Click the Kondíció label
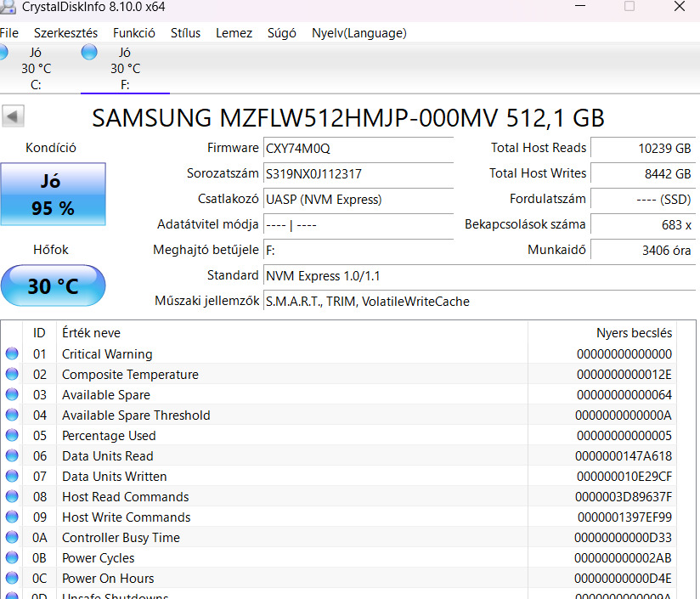 [50, 148]
